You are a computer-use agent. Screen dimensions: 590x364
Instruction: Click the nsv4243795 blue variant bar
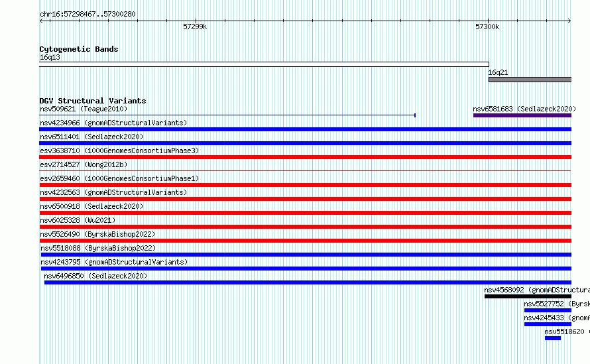point(306,269)
